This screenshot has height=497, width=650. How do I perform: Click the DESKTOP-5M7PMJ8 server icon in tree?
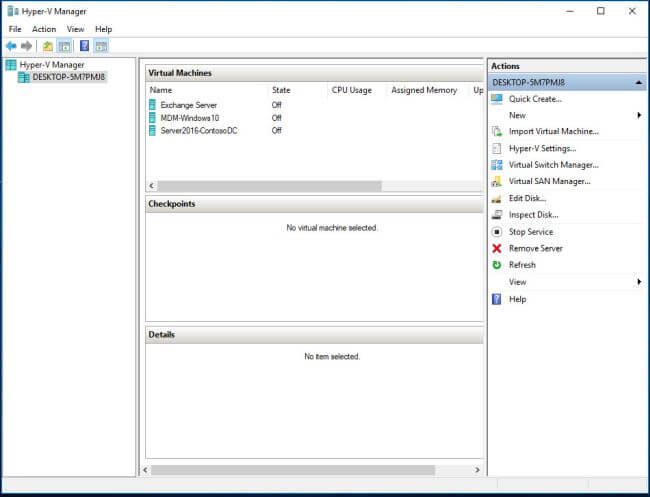click(24, 77)
